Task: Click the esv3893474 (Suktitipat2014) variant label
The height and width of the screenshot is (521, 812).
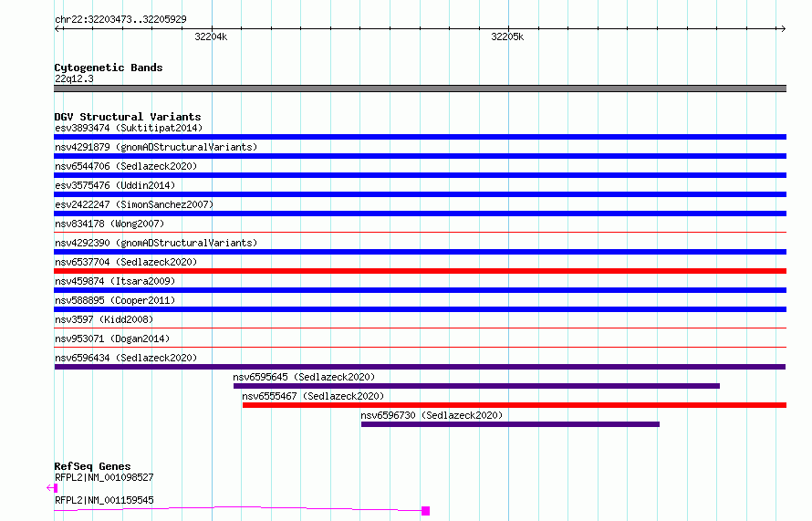Action: [x=129, y=128]
